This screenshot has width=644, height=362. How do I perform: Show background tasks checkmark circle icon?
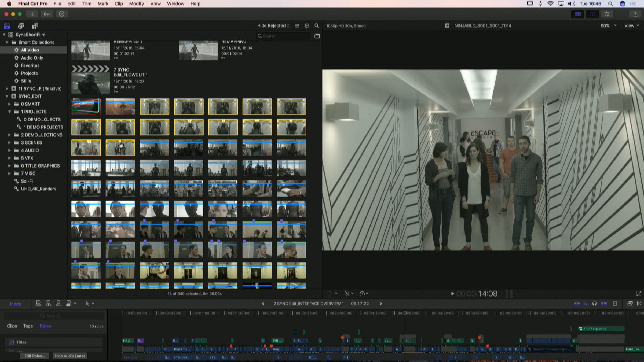(x=62, y=14)
